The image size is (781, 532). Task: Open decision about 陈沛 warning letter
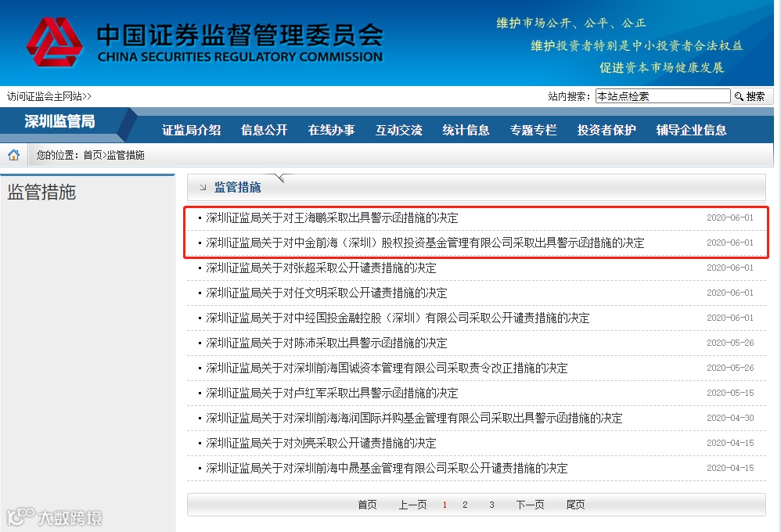point(326,343)
